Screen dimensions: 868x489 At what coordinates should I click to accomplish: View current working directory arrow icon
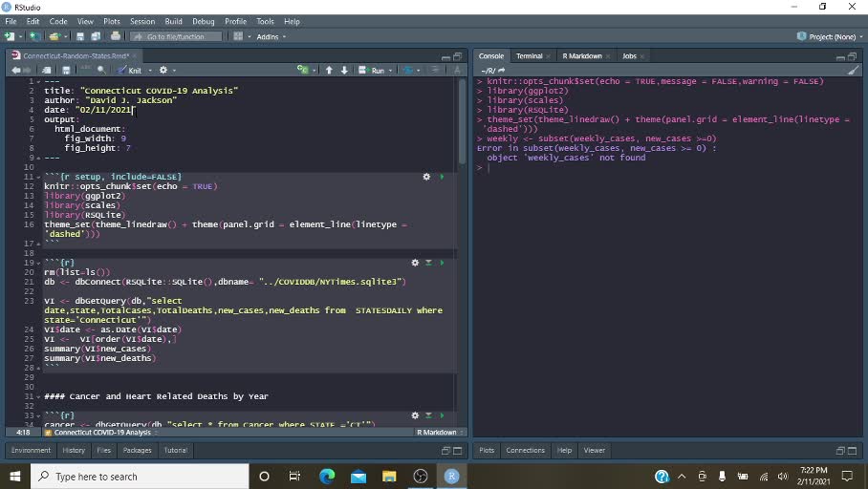point(502,71)
